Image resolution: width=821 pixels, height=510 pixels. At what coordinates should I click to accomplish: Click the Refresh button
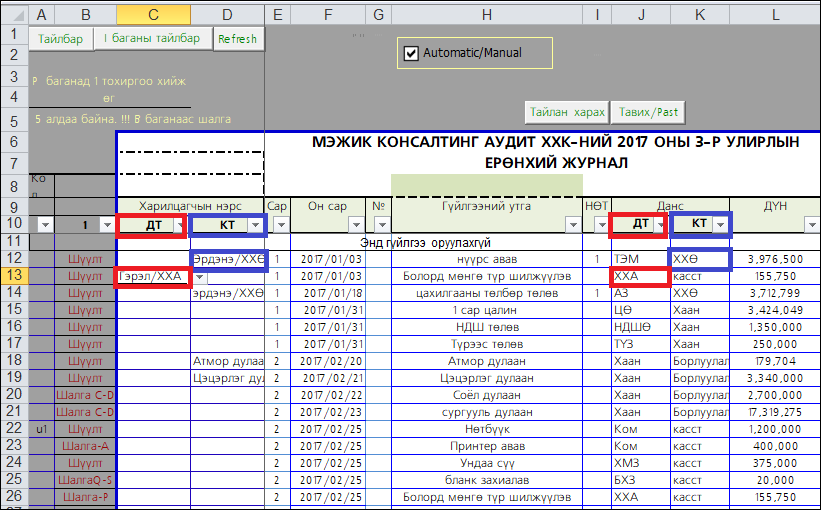tap(237, 39)
